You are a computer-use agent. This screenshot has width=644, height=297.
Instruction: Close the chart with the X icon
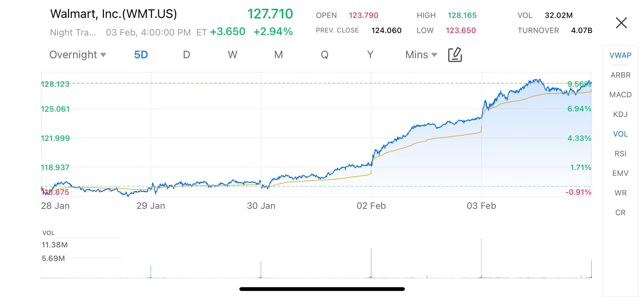click(621, 23)
